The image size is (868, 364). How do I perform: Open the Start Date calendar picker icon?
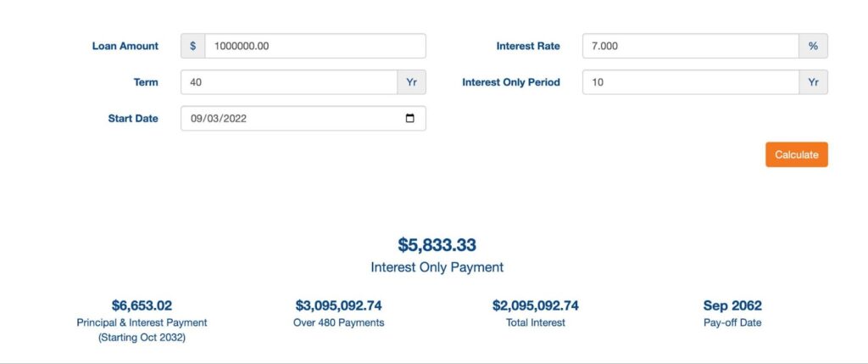(x=410, y=119)
